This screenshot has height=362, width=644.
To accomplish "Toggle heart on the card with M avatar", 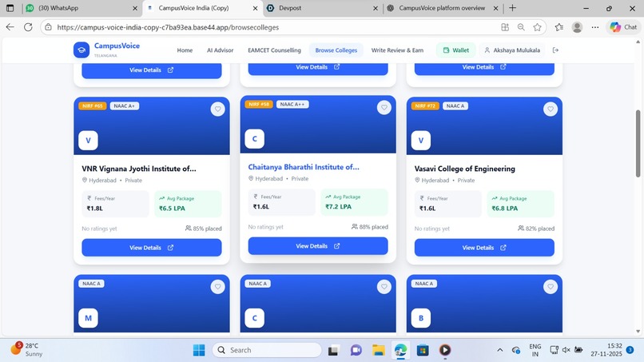I will 217,287.
